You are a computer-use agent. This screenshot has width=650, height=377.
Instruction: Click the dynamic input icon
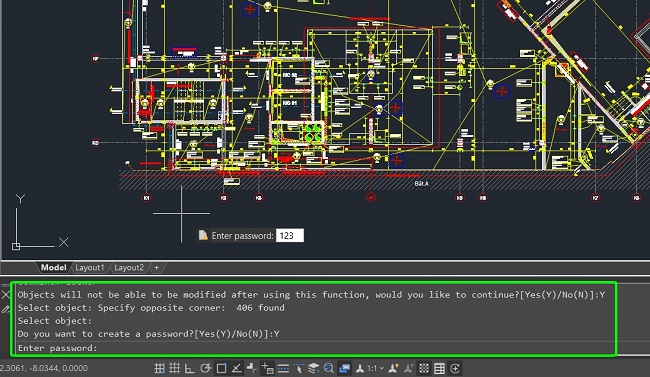coord(267,368)
